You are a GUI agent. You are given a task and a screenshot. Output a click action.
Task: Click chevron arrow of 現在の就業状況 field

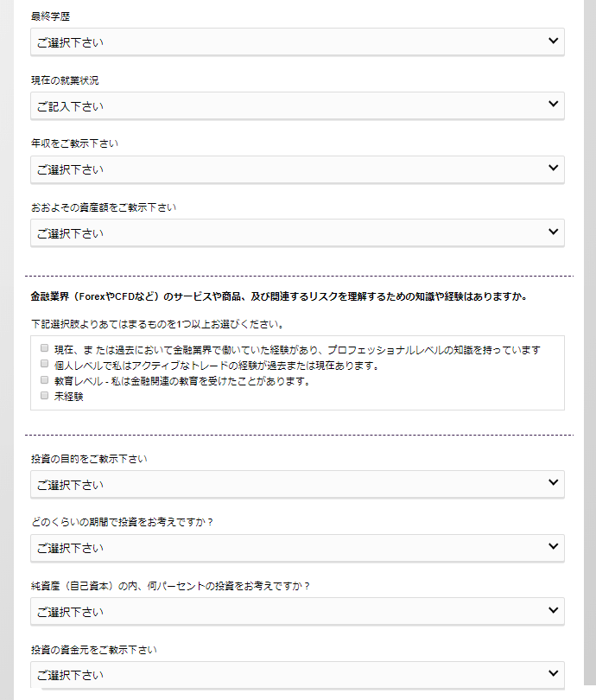click(x=553, y=104)
